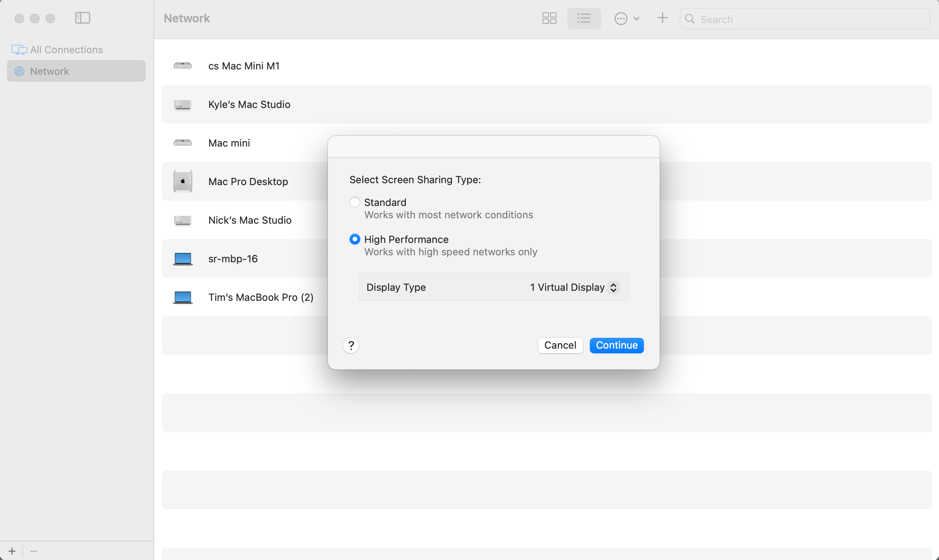Click the cs Mac Mini M1 device icon
939x560 pixels.
[x=182, y=66]
